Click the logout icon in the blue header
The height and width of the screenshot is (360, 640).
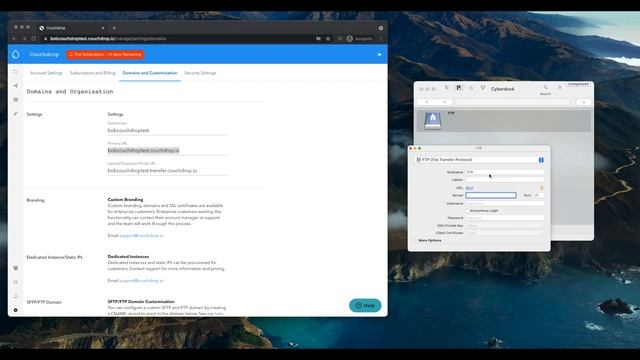click(x=379, y=54)
